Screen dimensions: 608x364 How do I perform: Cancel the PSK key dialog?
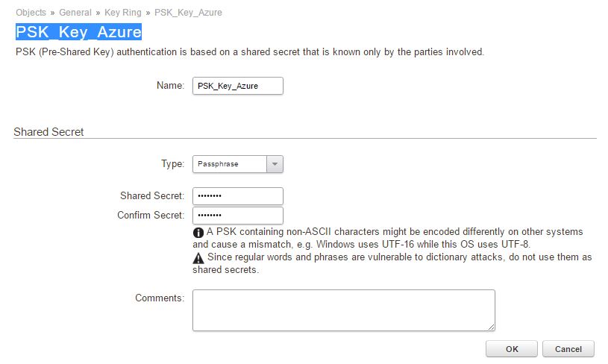[568, 348]
